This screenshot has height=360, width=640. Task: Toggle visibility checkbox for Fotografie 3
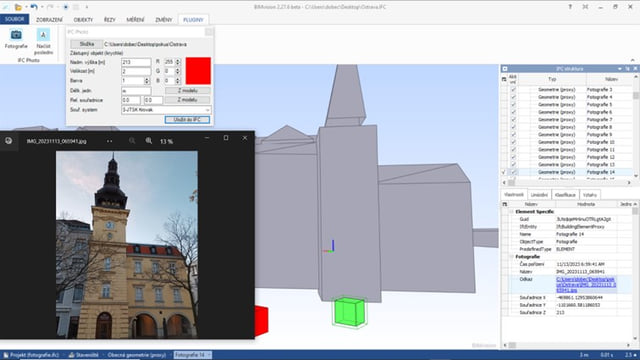coord(513,89)
